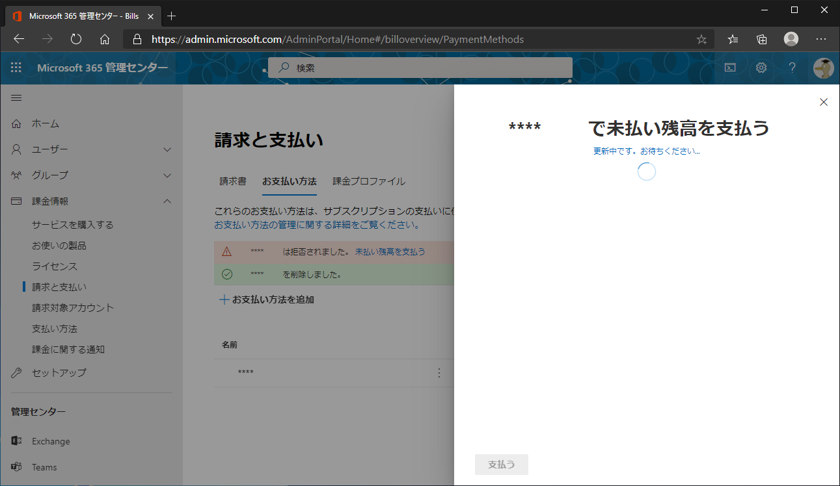The width and height of the screenshot is (840, 486).
Task: Click the 課金情報 card icon
Action: point(17,201)
